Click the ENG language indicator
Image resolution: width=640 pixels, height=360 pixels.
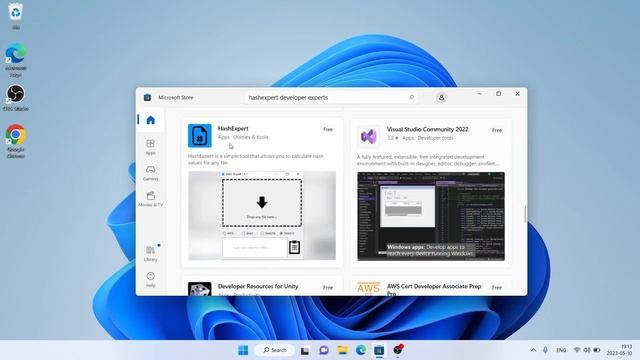(x=561, y=350)
